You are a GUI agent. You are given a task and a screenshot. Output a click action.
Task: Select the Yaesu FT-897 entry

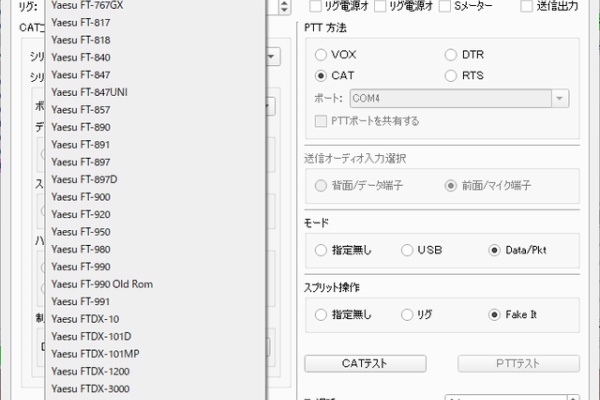pos(155,162)
